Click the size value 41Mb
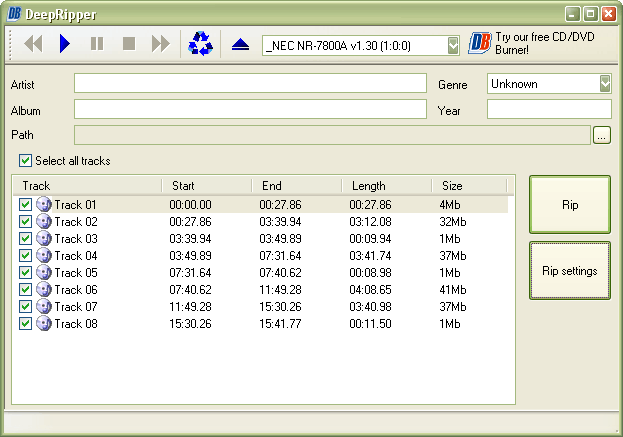 pyautogui.click(x=453, y=290)
